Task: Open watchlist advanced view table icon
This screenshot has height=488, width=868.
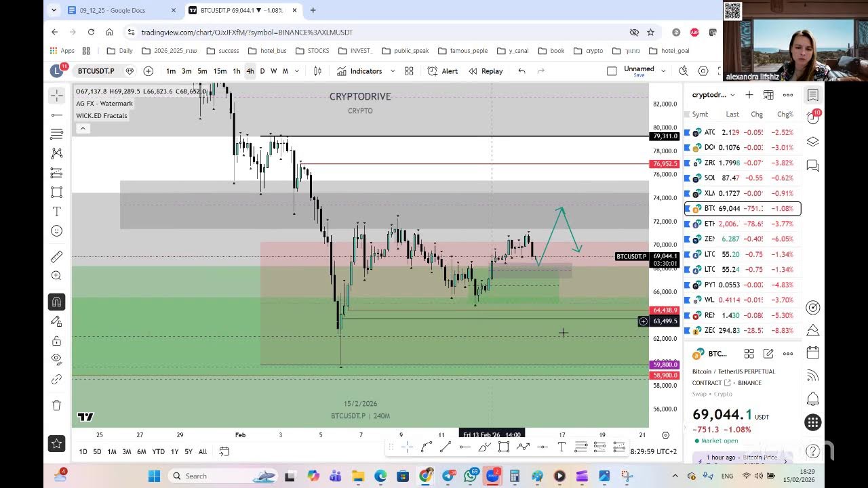Action: 768,95
